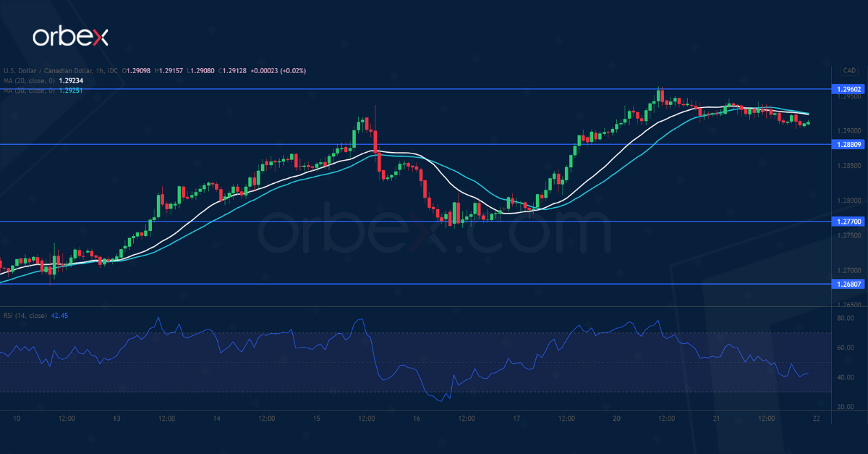Click the date label 22 on the time axis
The image size is (868, 454).
816,418
